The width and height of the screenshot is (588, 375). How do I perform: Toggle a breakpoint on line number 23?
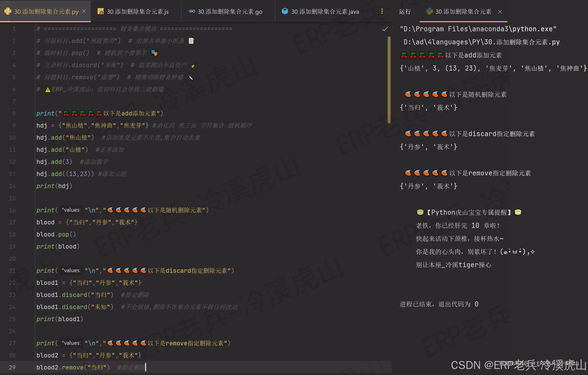(x=12, y=295)
